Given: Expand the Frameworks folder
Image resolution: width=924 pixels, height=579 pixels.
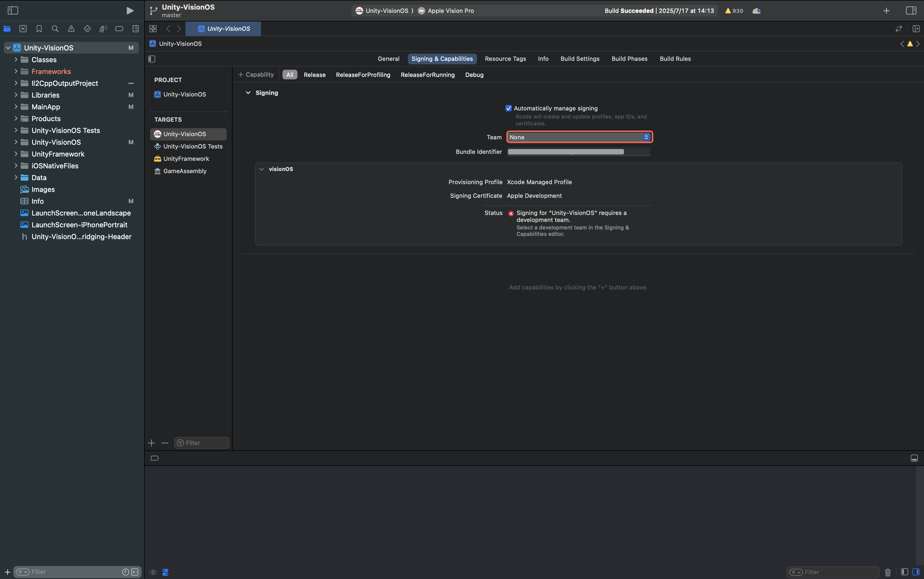Looking at the screenshot, I should point(16,71).
